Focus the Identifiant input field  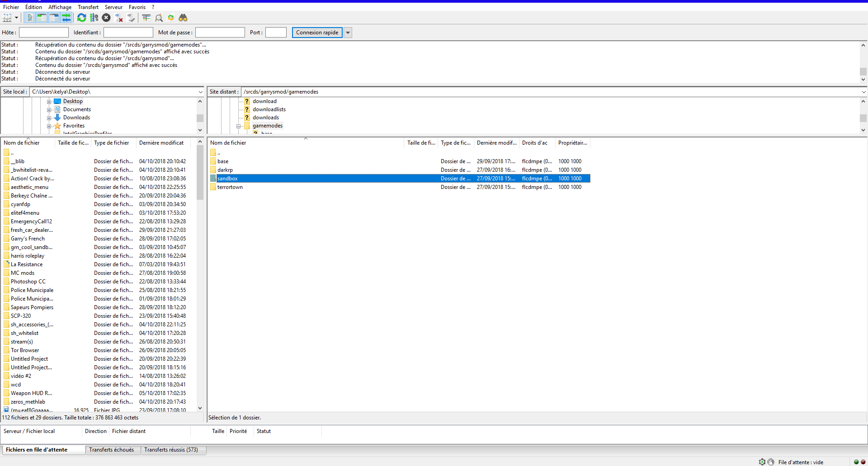click(128, 33)
